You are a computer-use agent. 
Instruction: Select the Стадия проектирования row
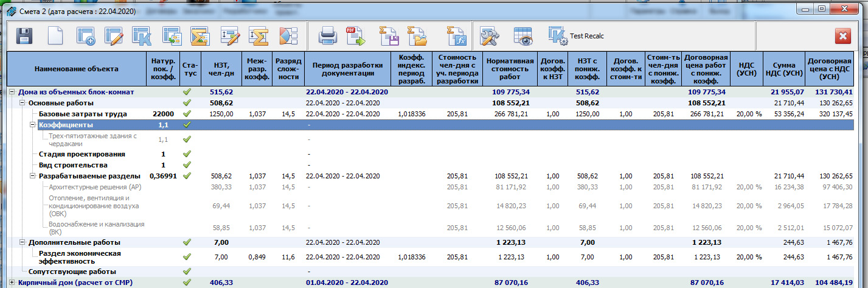[430, 154]
